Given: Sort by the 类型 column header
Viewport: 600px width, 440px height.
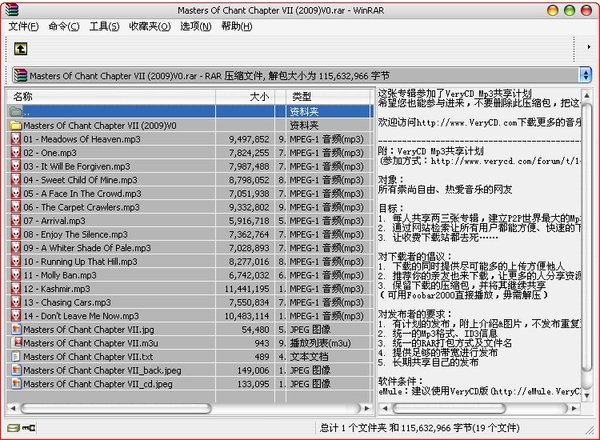Looking at the screenshot, I should click(x=328, y=96).
